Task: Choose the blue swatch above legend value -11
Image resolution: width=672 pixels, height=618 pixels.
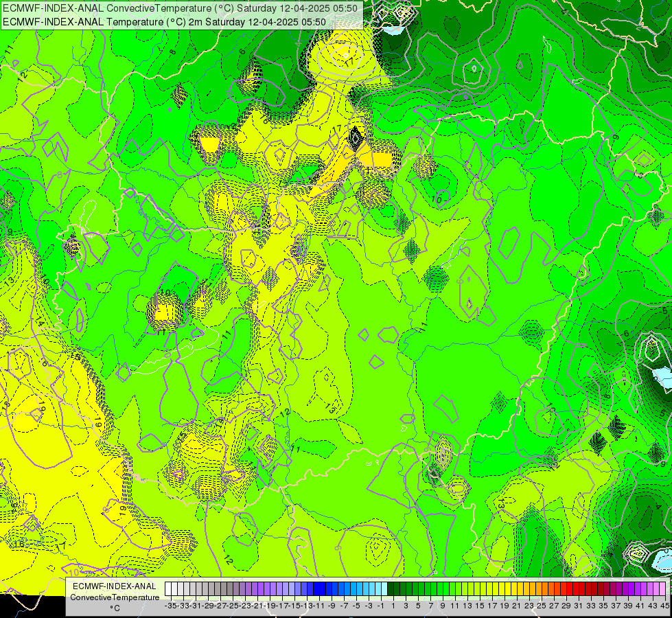Action: tap(316, 589)
